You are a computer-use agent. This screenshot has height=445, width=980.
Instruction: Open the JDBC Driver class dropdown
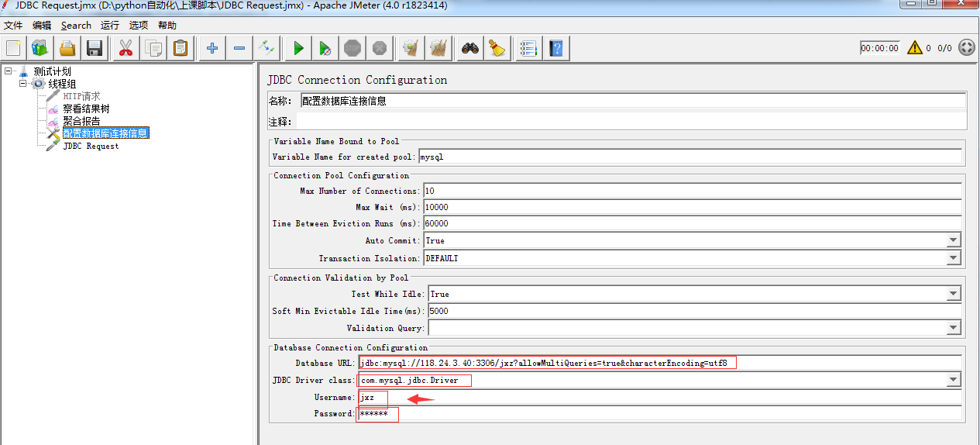[x=954, y=380]
